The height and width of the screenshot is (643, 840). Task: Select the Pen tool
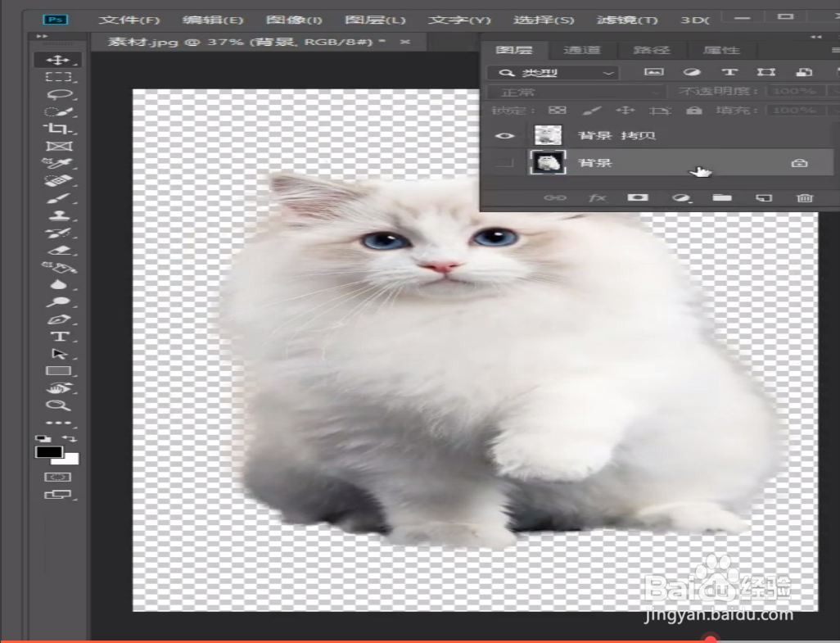pos(58,319)
